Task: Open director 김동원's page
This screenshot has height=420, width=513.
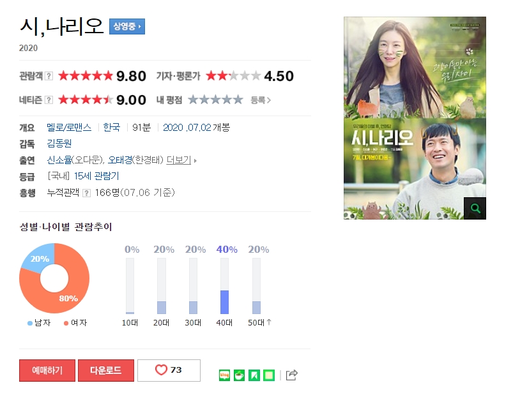Action: pos(59,144)
